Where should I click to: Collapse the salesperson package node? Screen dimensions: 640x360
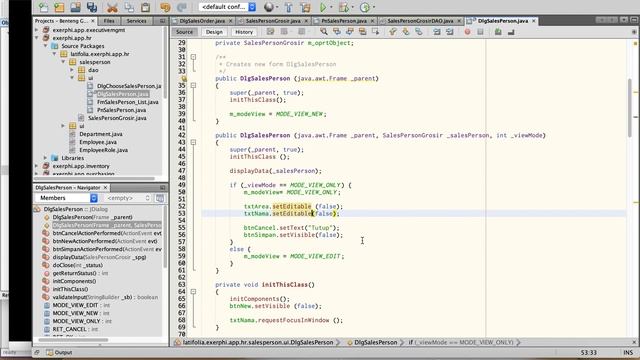point(64,62)
